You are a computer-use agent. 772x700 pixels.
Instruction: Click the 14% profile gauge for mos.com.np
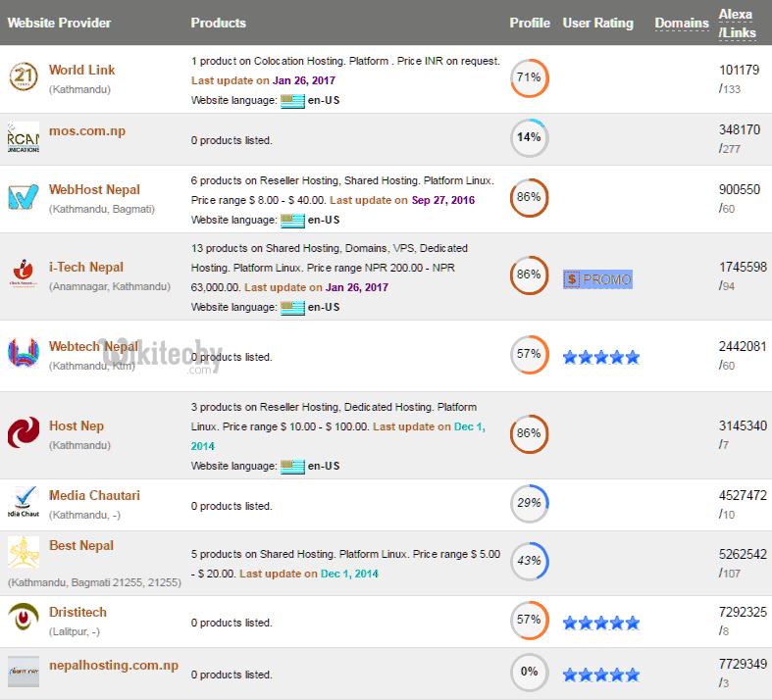pyautogui.click(x=530, y=137)
